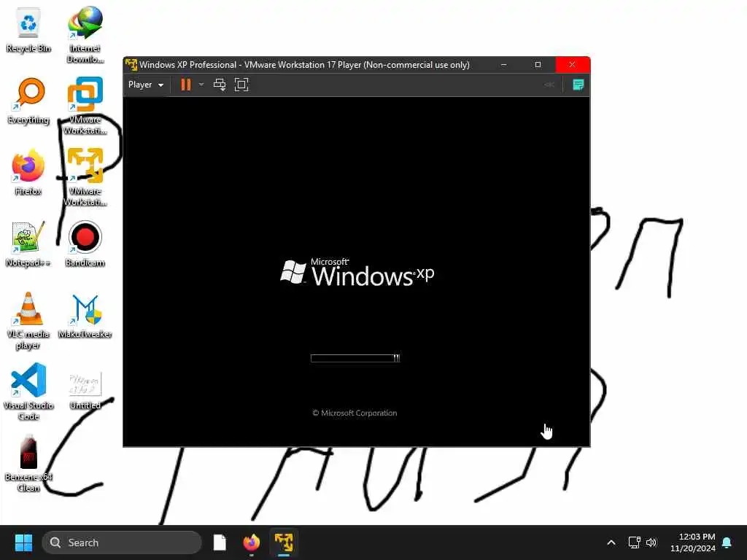Expand the power options arrow beside pause

[201, 85]
